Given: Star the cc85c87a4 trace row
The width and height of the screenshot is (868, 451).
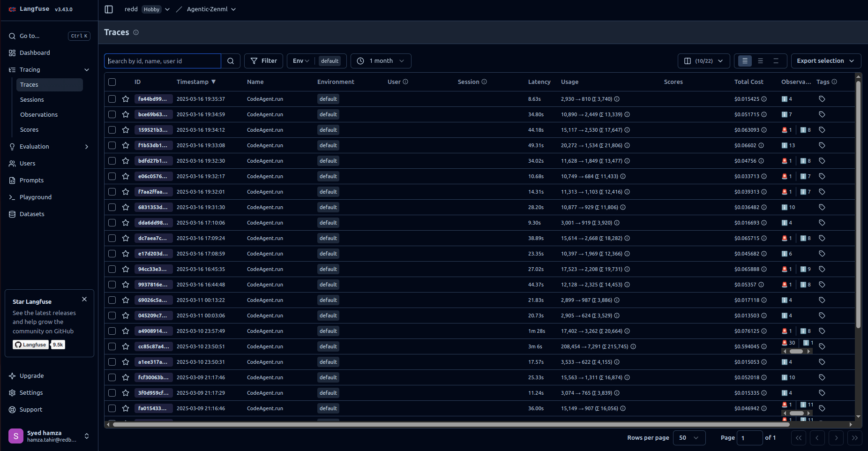Looking at the screenshot, I should pos(126,346).
